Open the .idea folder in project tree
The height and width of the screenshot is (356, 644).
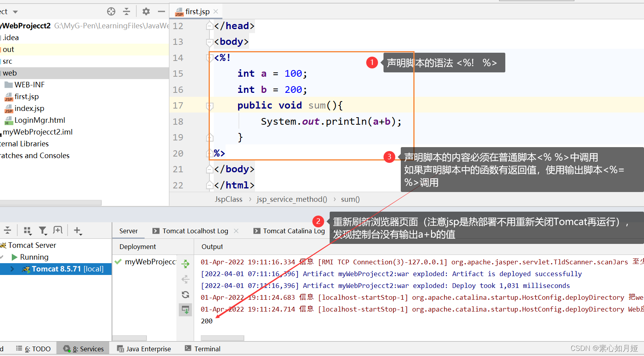tap(11, 37)
